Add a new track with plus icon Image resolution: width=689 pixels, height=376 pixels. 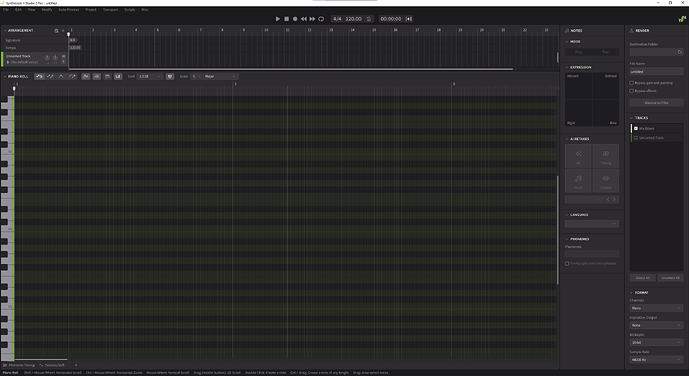pyautogui.click(x=63, y=31)
